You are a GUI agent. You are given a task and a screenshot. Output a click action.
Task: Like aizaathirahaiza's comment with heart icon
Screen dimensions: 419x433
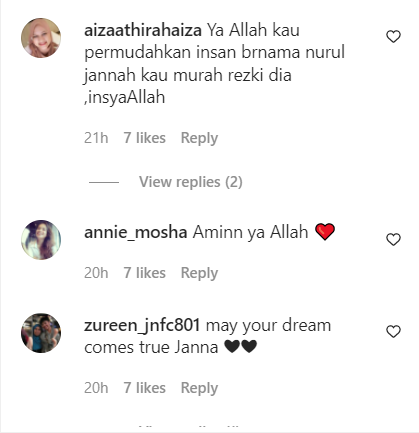pos(393,36)
